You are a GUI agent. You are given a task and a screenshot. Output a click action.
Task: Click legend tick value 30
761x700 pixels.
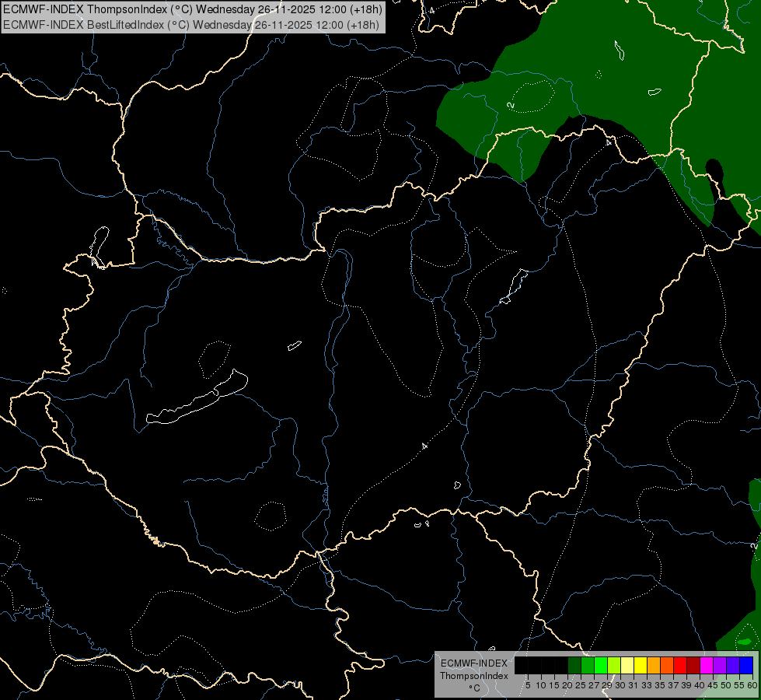coord(620,685)
